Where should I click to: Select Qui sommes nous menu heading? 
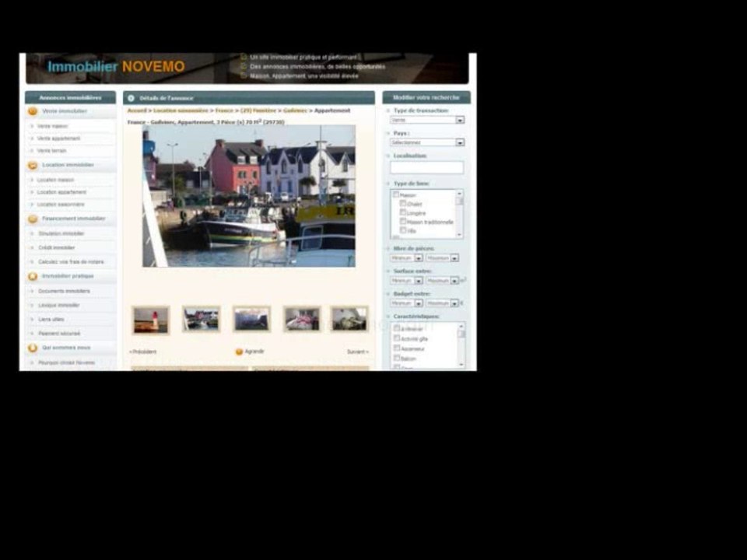click(x=65, y=348)
